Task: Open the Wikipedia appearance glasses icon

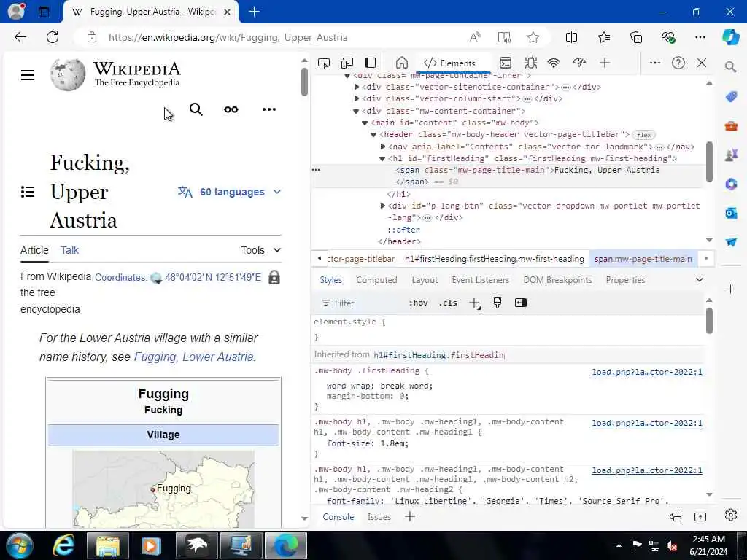Action: coord(231,109)
